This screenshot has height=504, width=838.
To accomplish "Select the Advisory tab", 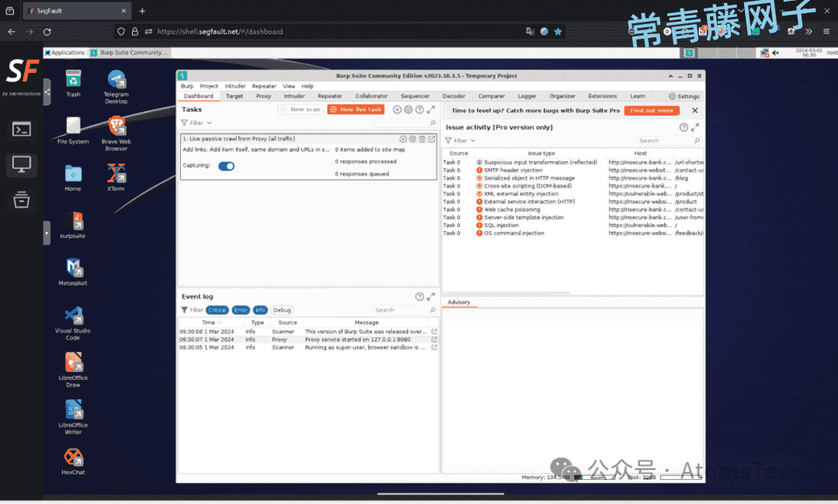I will click(x=459, y=302).
